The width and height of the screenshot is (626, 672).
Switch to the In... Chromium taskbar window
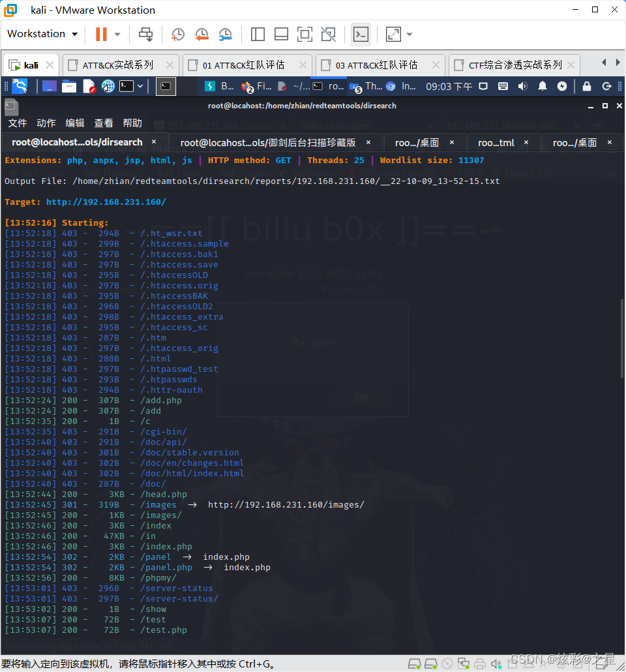[x=401, y=87]
